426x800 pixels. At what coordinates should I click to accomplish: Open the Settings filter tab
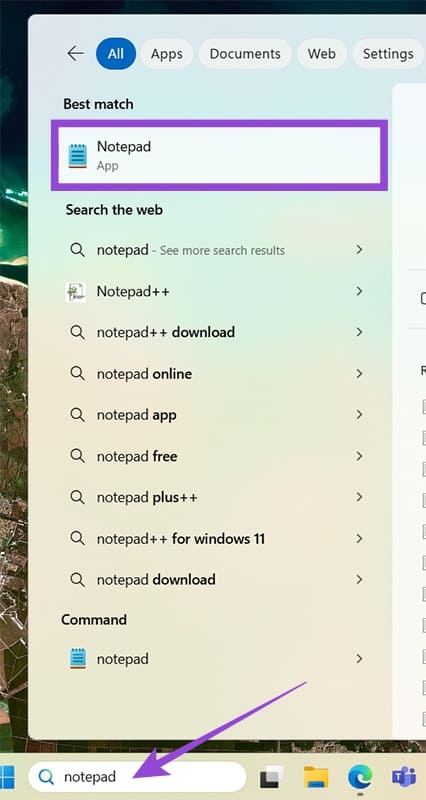tap(388, 54)
